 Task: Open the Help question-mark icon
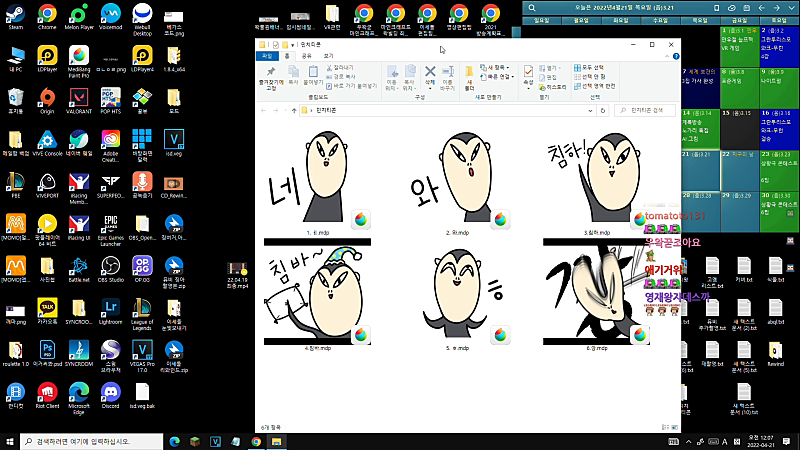pyautogui.click(x=676, y=56)
